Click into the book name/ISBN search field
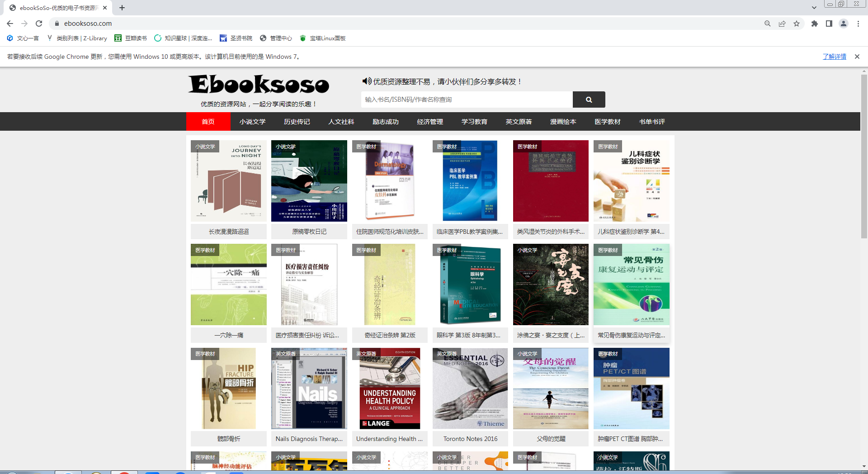This screenshot has width=868, height=474. [x=467, y=100]
